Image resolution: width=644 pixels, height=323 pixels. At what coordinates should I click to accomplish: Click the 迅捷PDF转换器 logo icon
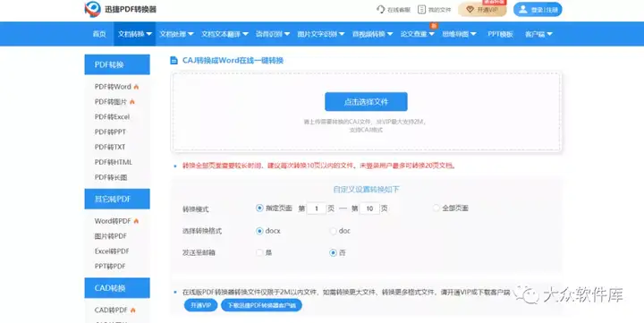(x=92, y=9)
